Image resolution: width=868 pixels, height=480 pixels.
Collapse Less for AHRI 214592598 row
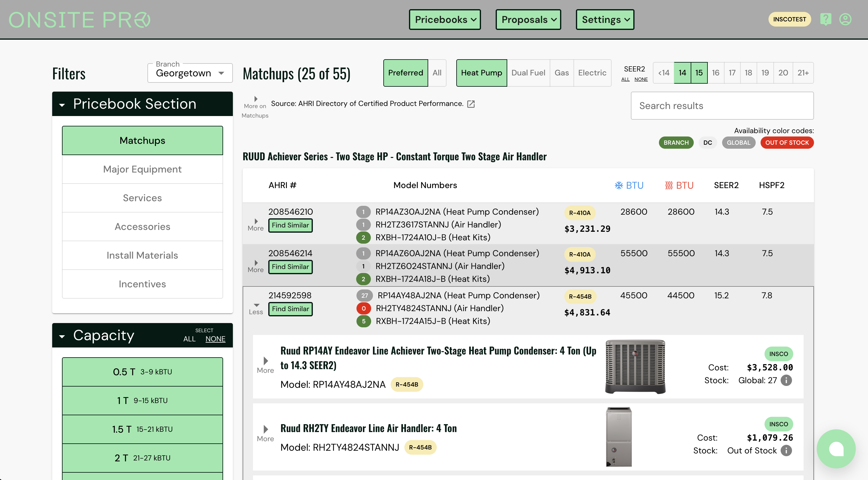pos(256,308)
